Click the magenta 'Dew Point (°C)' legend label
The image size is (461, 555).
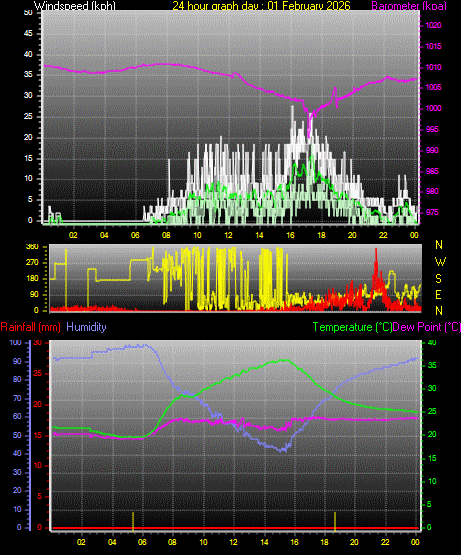427,327
